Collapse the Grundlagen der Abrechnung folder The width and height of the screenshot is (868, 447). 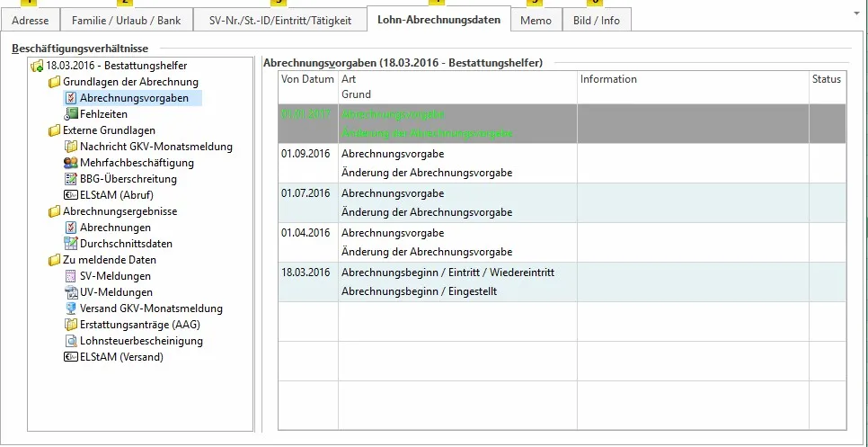point(54,82)
